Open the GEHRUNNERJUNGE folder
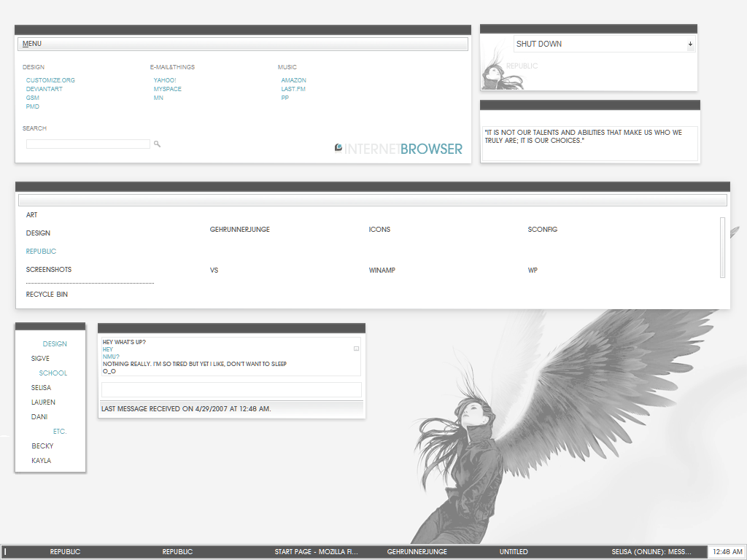This screenshot has width=747, height=560. coord(239,230)
